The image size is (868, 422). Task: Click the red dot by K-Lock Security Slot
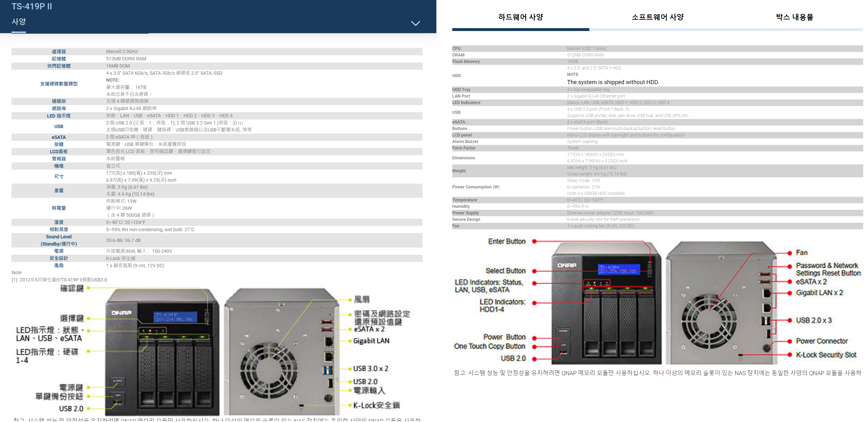790,355
